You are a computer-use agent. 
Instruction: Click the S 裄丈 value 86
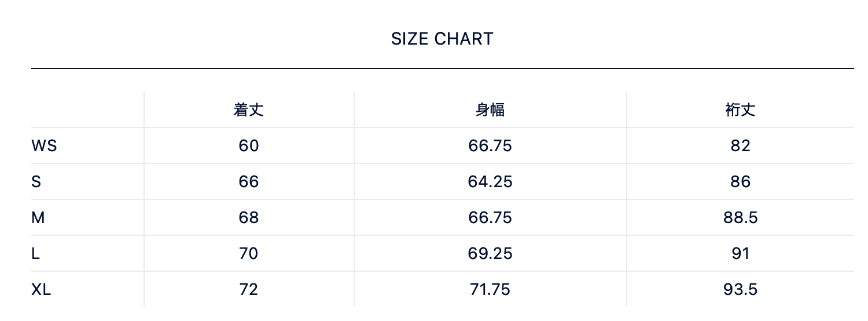(x=740, y=182)
